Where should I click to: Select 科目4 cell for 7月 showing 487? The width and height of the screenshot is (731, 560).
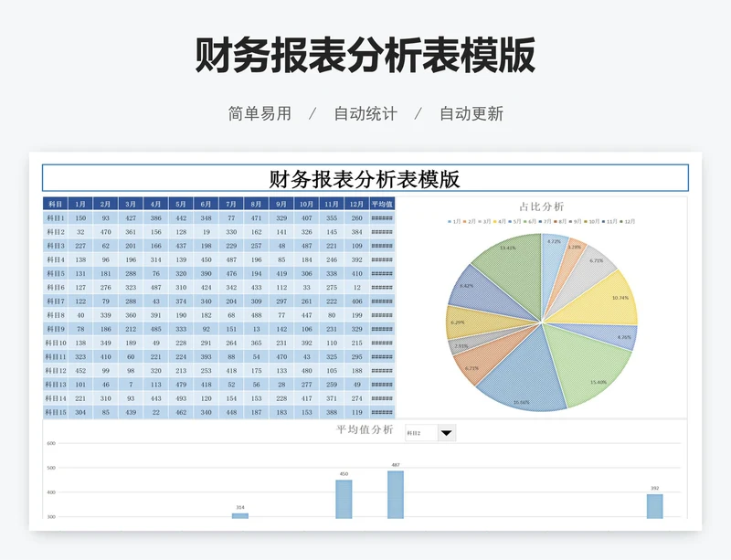coord(231,259)
